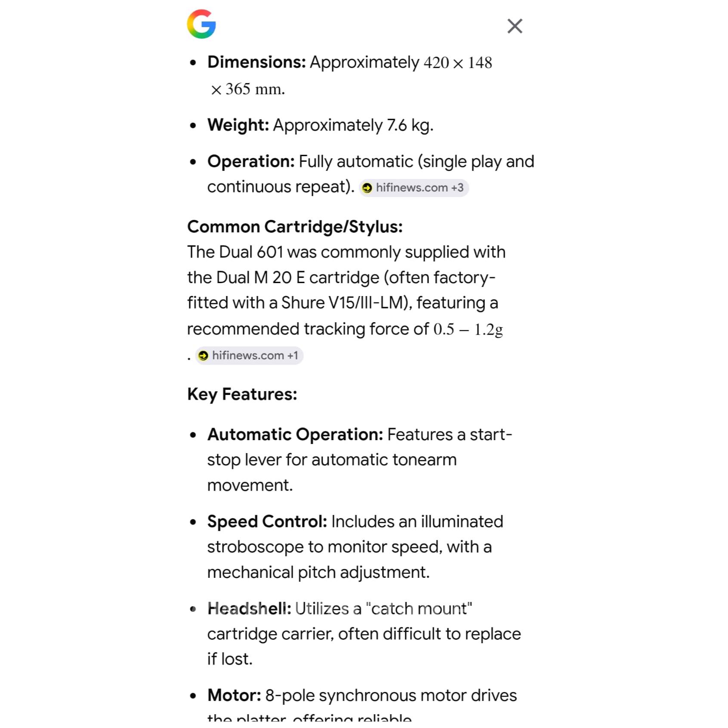The height and width of the screenshot is (728, 728).
Task: Click the 0.5 – 1.2g tracking force value
Action: 468,330
